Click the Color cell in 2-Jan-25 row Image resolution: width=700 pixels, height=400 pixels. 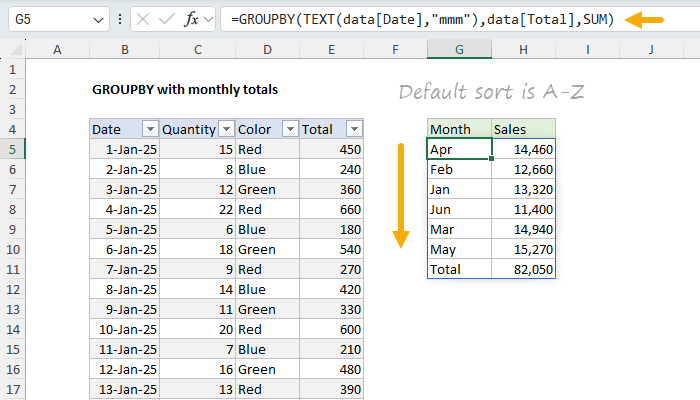[x=267, y=169]
